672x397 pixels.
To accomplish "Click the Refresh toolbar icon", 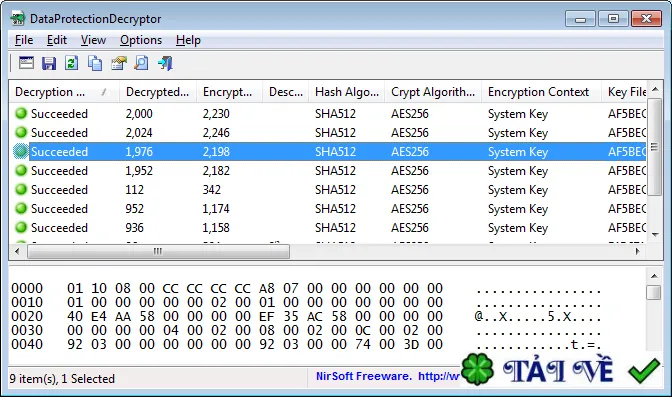I will point(72,63).
